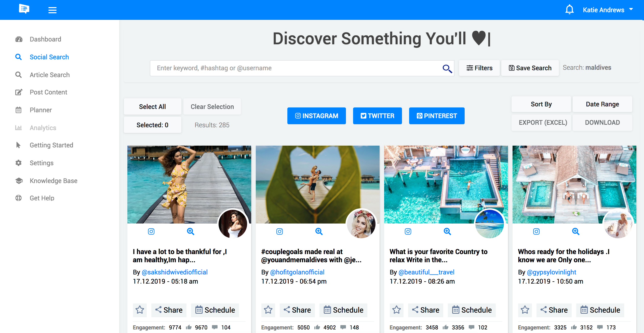
Task: Expand the Date Range selector
Action: pyautogui.click(x=602, y=104)
